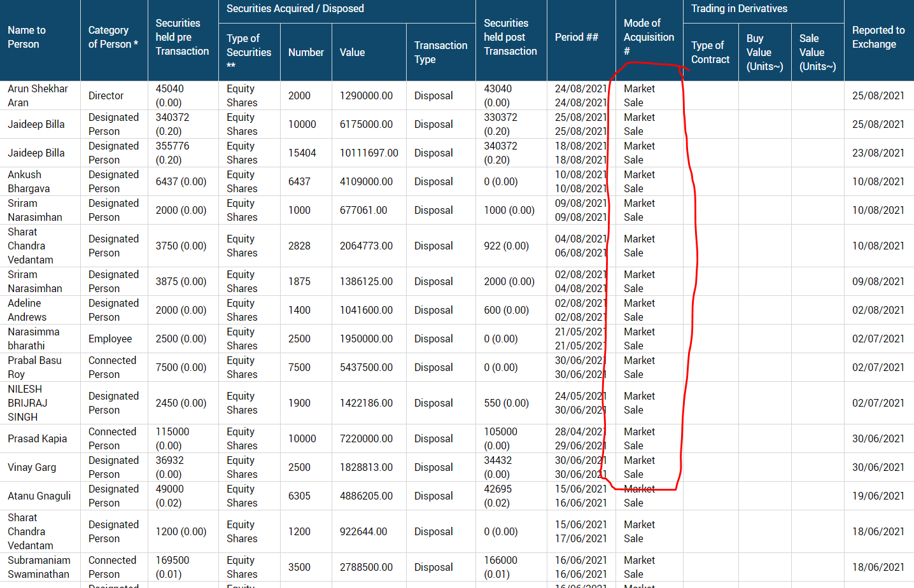Select the 'Buy Value (Units~)' header
914x588 pixels.
764,53
